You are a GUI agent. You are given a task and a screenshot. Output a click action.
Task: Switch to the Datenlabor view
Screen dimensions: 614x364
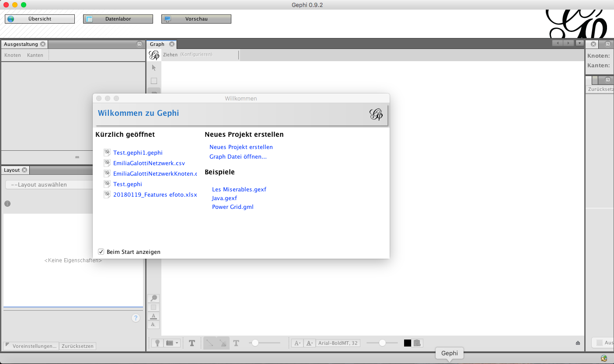point(118,19)
